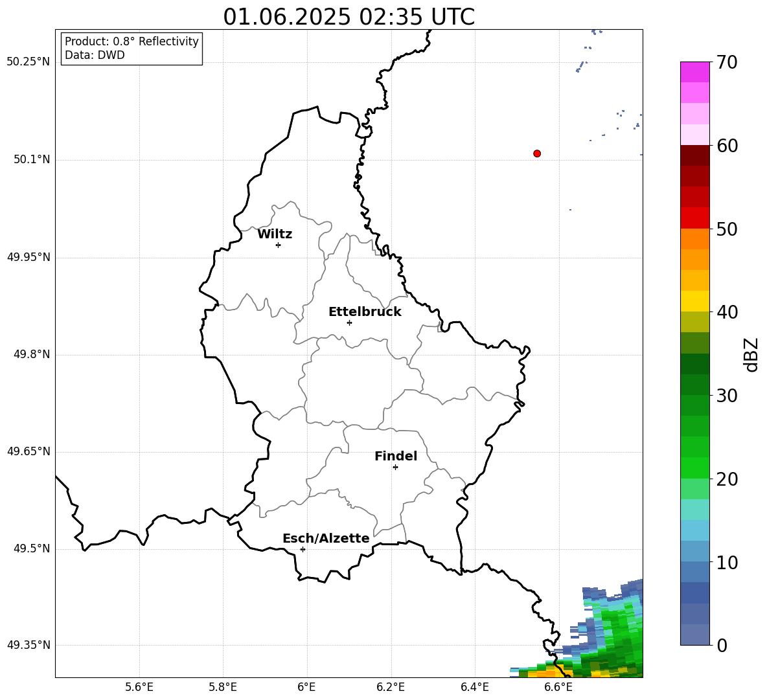767x700 pixels.
Task: Click the 6.2°E longitude label
Action: pyautogui.click(x=391, y=687)
